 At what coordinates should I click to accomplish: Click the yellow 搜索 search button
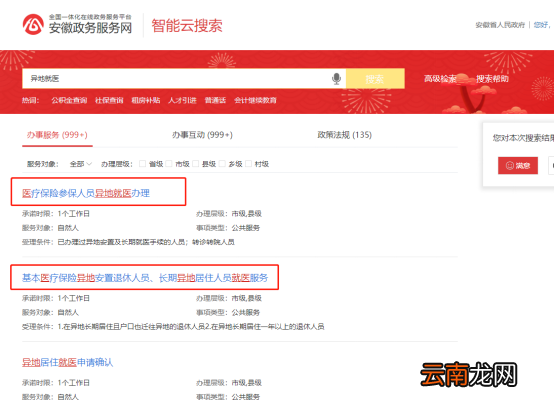375,78
